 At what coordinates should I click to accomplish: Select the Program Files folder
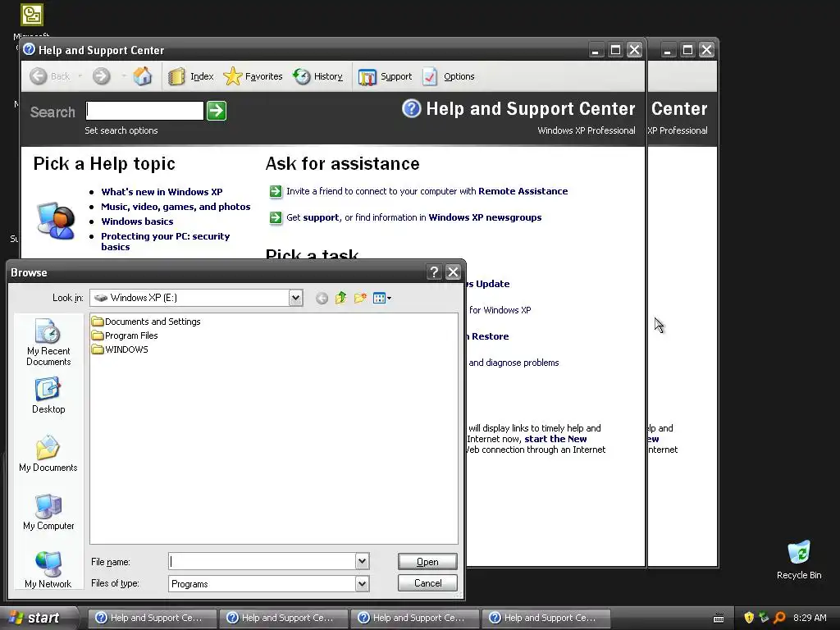(x=125, y=336)
